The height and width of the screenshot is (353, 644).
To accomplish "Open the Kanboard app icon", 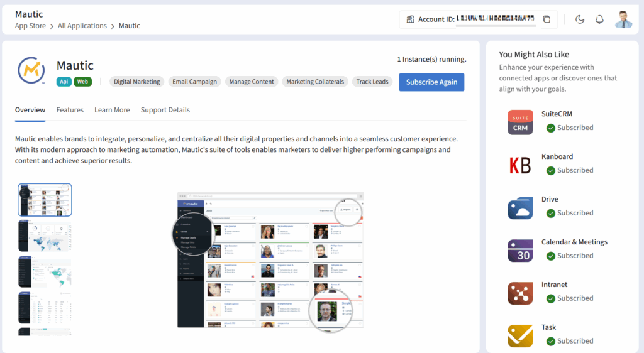I will coord(520,165).
